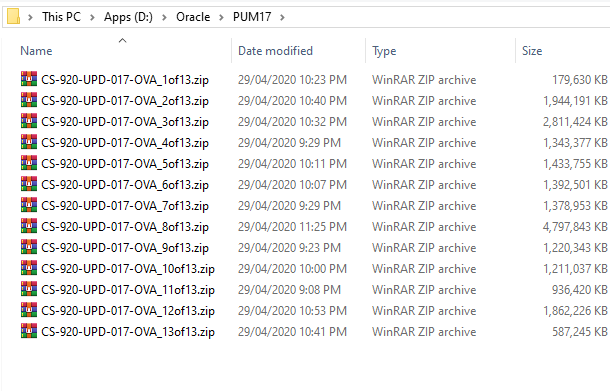Click the WinRAR icon of CS-920-UPD-017-OVA_12of13.zip

pos(29,310)
